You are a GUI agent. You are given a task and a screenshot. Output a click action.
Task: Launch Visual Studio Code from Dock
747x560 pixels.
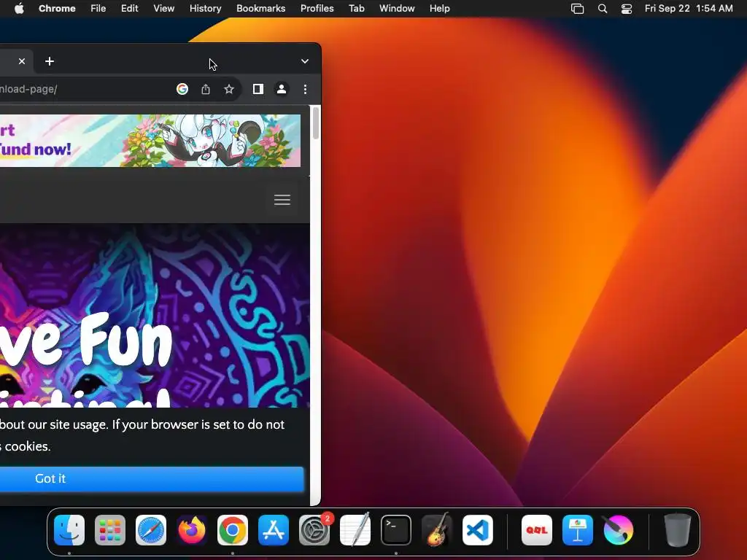(x=478, y=530)
